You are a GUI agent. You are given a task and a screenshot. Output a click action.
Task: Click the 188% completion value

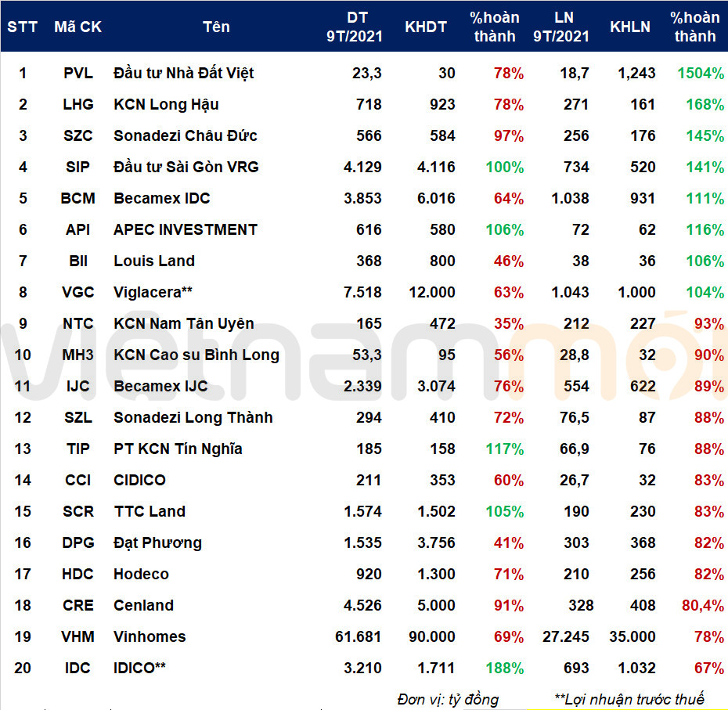pyautogui.click(x=505, y=668)
